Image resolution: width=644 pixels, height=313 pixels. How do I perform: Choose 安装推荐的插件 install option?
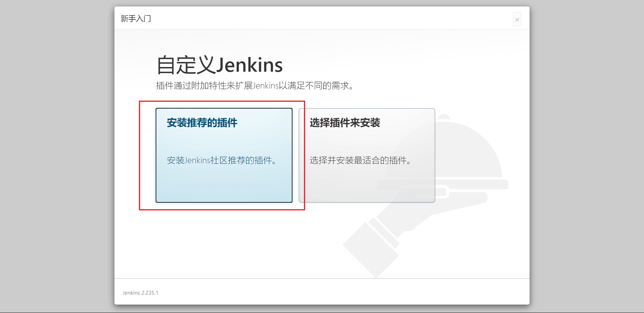coord(224,155)
